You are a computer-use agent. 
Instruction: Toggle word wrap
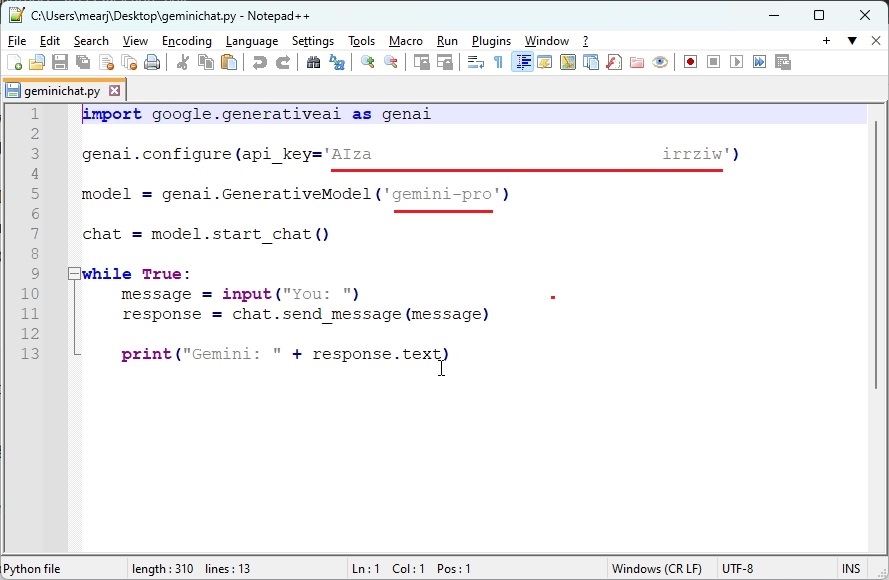click(x=473, y=61)
